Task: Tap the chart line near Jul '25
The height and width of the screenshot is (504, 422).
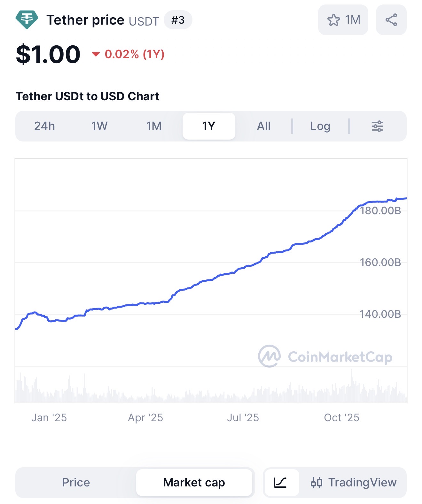Action: click(x=243, y=268)
